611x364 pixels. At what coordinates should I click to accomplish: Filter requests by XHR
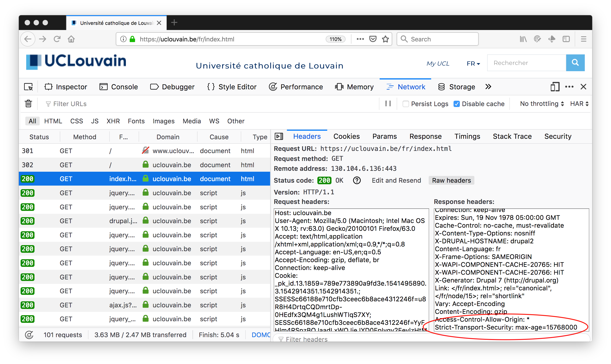113,121
